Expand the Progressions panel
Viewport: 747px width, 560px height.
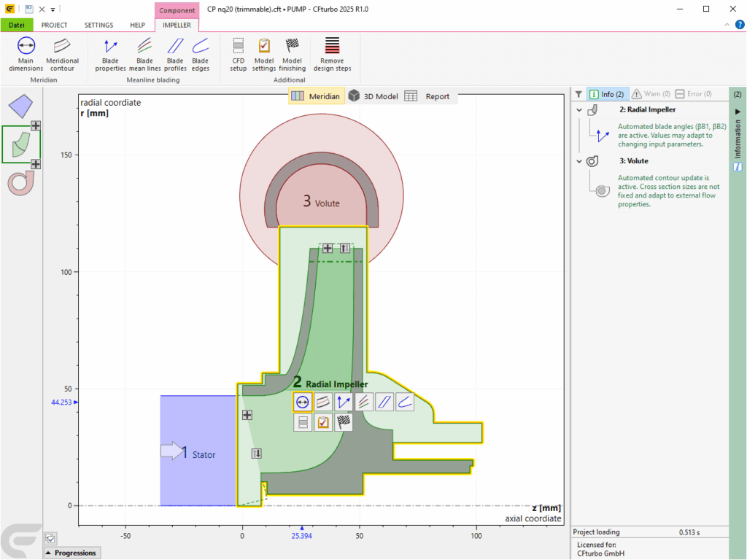click(72, 553)
